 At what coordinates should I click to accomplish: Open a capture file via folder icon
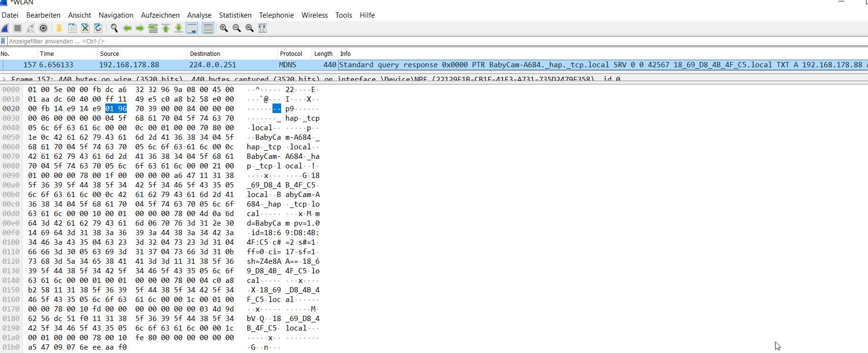coord(59,28)
